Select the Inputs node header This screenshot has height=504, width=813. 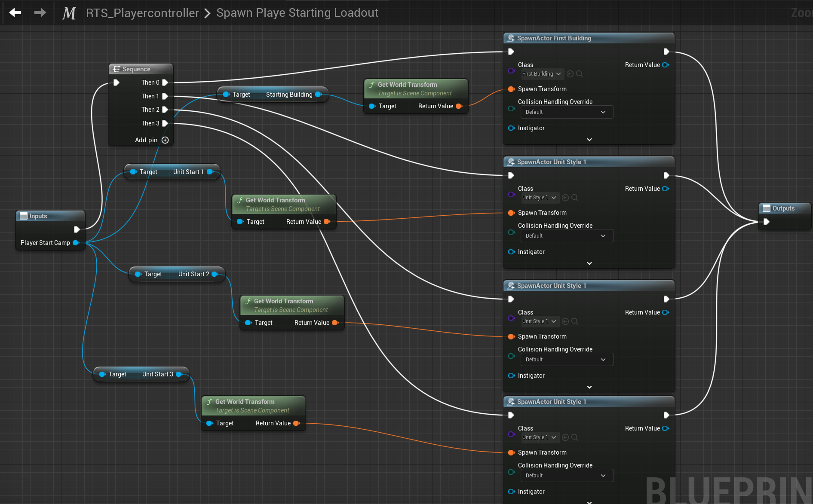click(38, 216)
